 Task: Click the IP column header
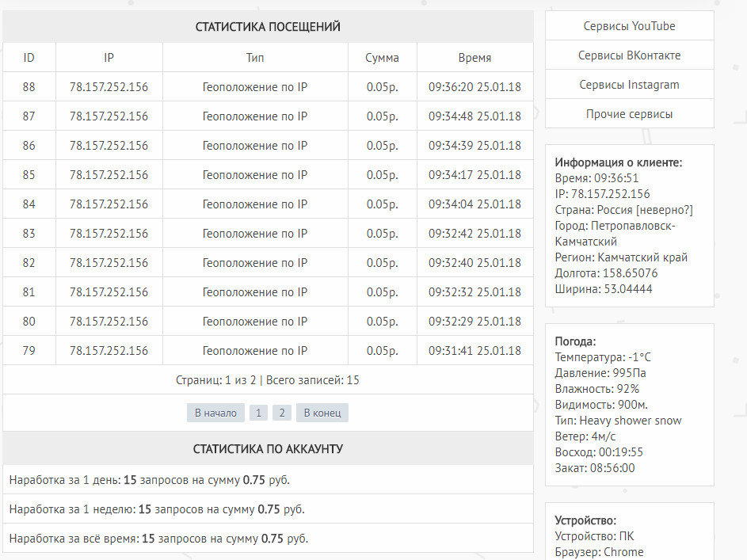(x=109, y=58)
